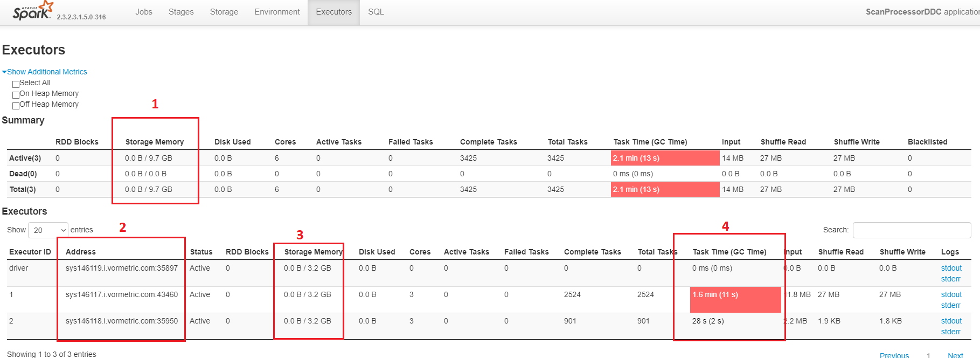980x358 pixels.
Task: Toggle the Off Heap Memory checkbox
Action: (16, 106)
